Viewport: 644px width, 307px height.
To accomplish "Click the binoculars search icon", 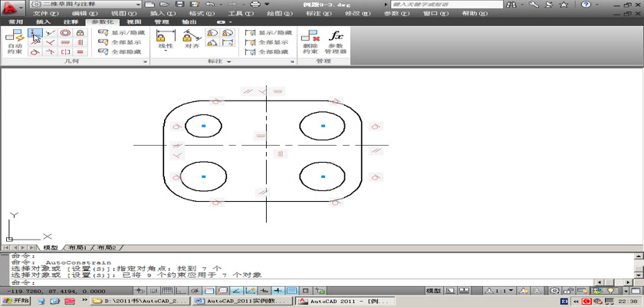I will pyautogui.click(x=511, y=5).
